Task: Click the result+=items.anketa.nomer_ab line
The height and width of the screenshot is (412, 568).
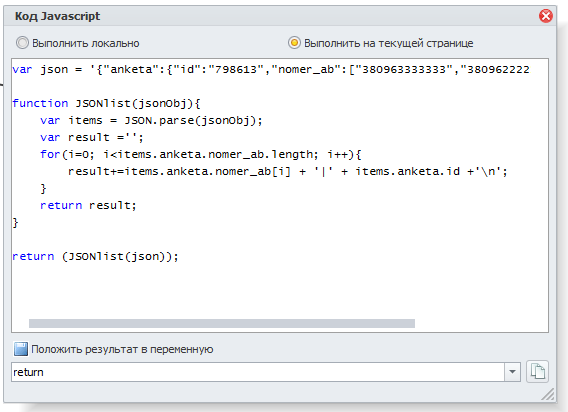Action: (288, 171)
